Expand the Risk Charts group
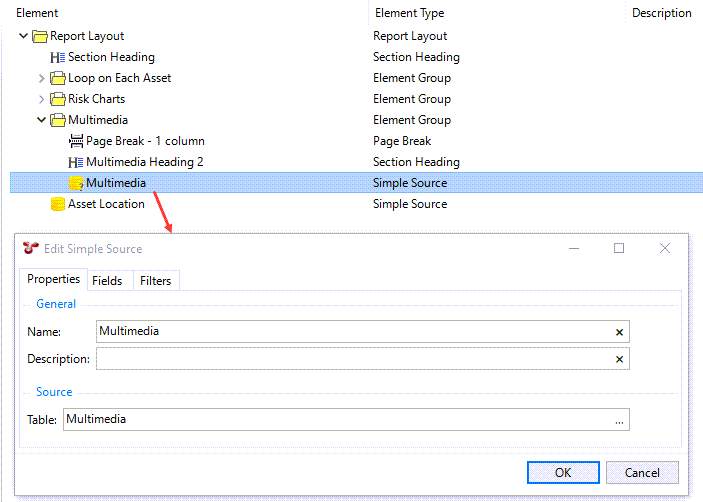Viewport: 703px width, 502px height. (x=41, y=99)
